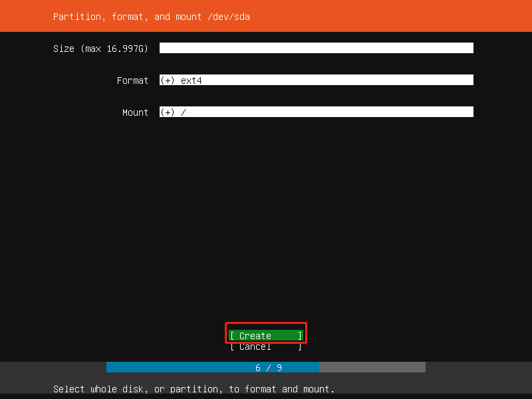Image resolution: width=532 pixels, height=399 pixels.
Task: Choose the root / mount point value
Action: pos(180,112)
